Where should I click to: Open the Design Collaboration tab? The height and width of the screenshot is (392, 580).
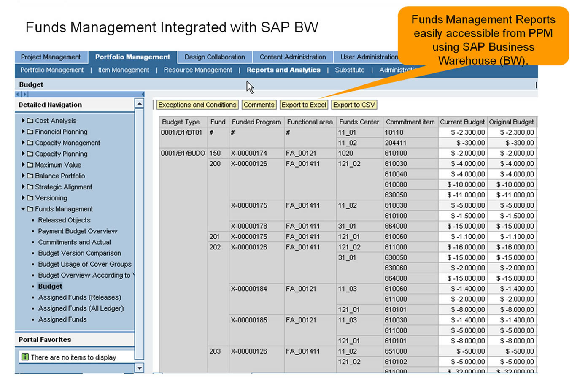215,57
